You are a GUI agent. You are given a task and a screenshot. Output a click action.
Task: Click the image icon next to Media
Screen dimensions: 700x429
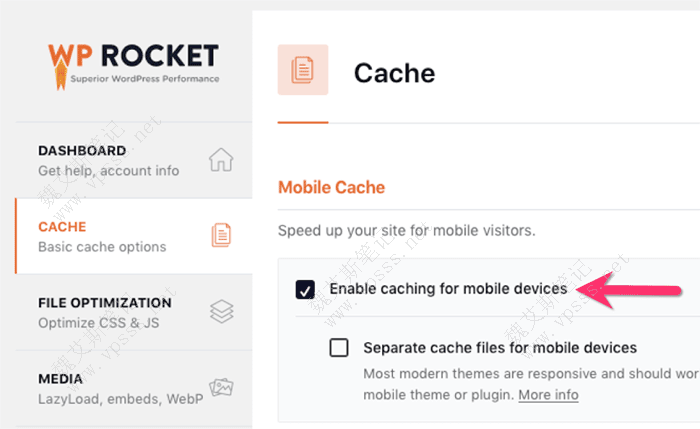point(221,388)
